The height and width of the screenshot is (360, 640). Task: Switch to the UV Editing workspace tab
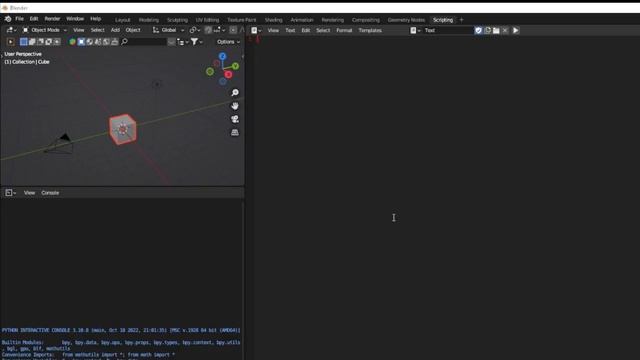click(207, 20)
